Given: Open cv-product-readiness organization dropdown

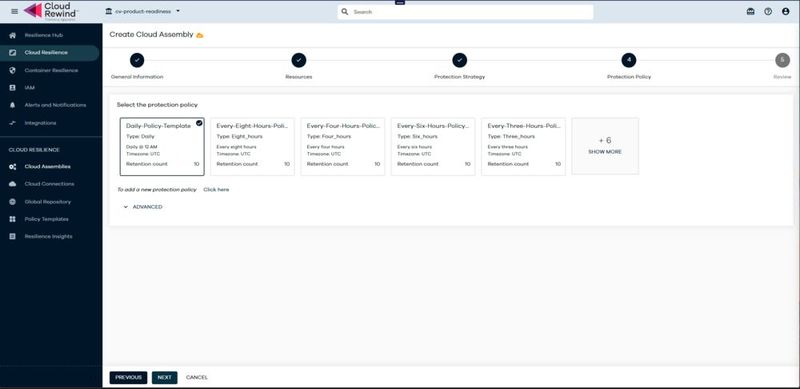Looking at the screenshot, I should [143, 11].
